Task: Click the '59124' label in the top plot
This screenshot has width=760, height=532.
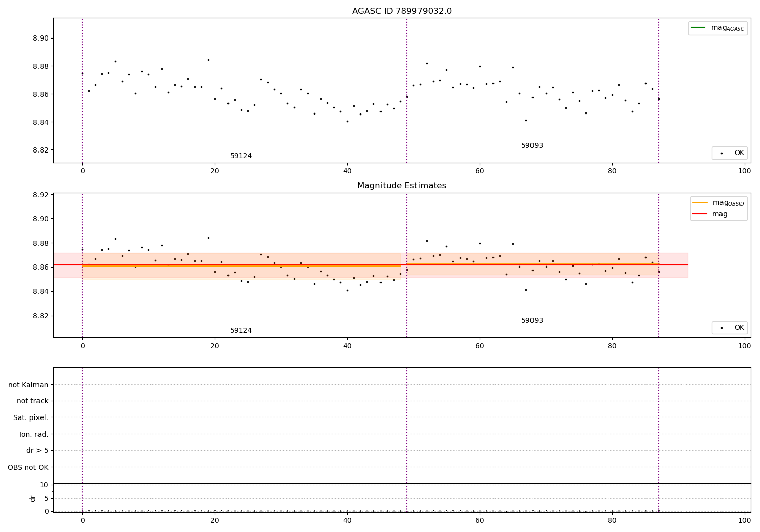Action: (241, 156)
